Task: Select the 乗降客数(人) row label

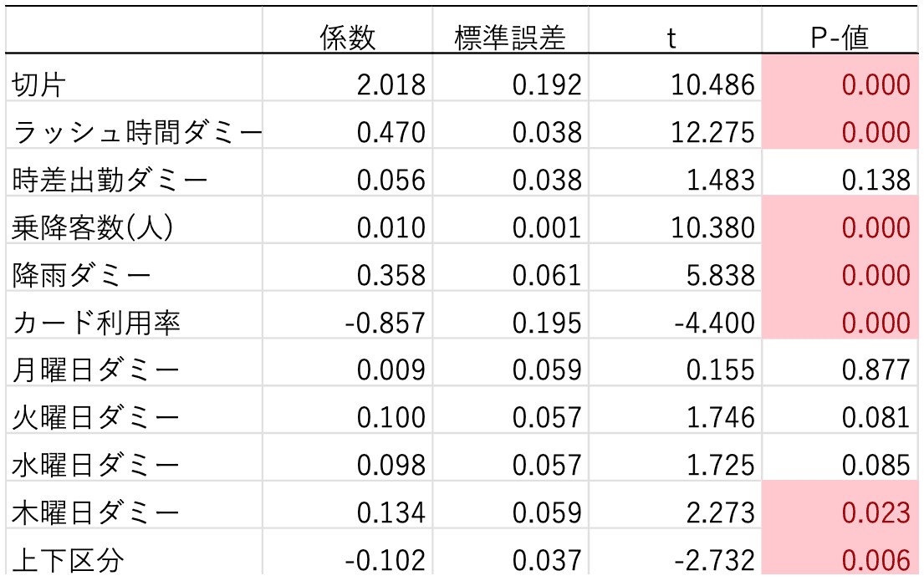Action: click(x=92, y=227)
